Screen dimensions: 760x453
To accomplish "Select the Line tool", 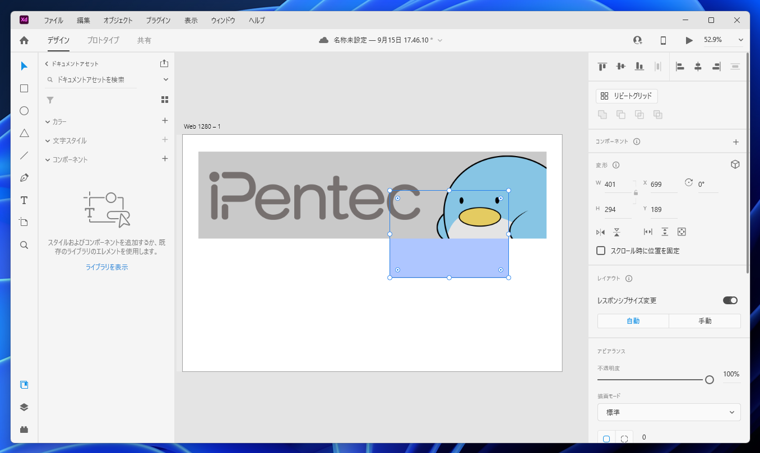I will tap(24, 156).
